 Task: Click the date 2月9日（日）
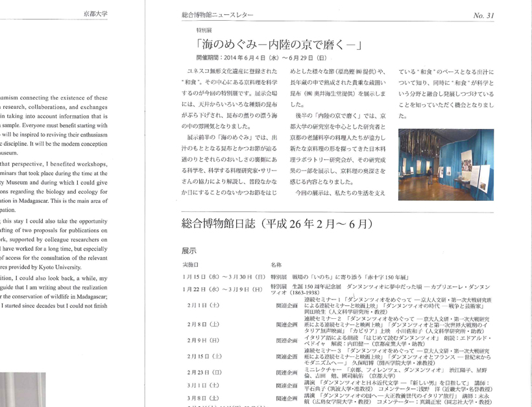pyautogui.click(x=203, y=340)
